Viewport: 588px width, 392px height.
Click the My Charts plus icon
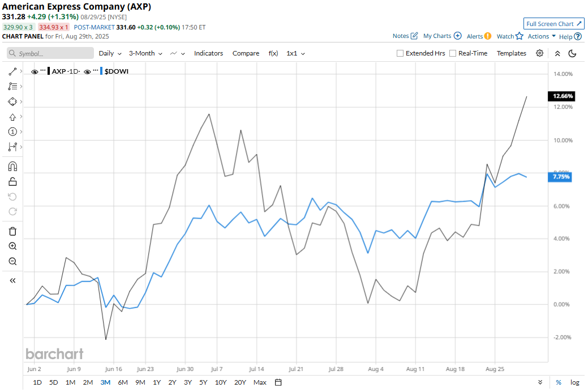[x=457, y=36]
